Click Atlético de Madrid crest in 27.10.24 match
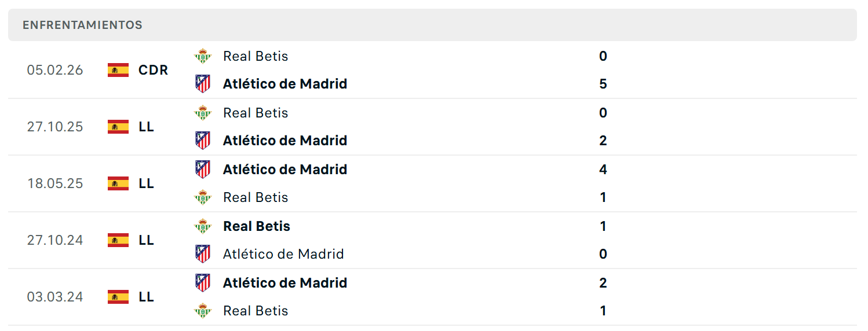Screen dimensions: 868x331 click(x=203, y=254)
